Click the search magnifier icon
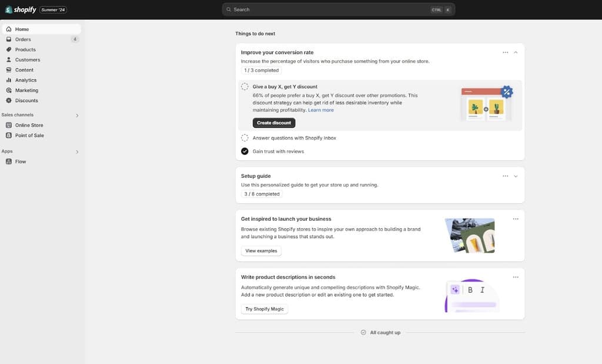 [x=229, y=9]
